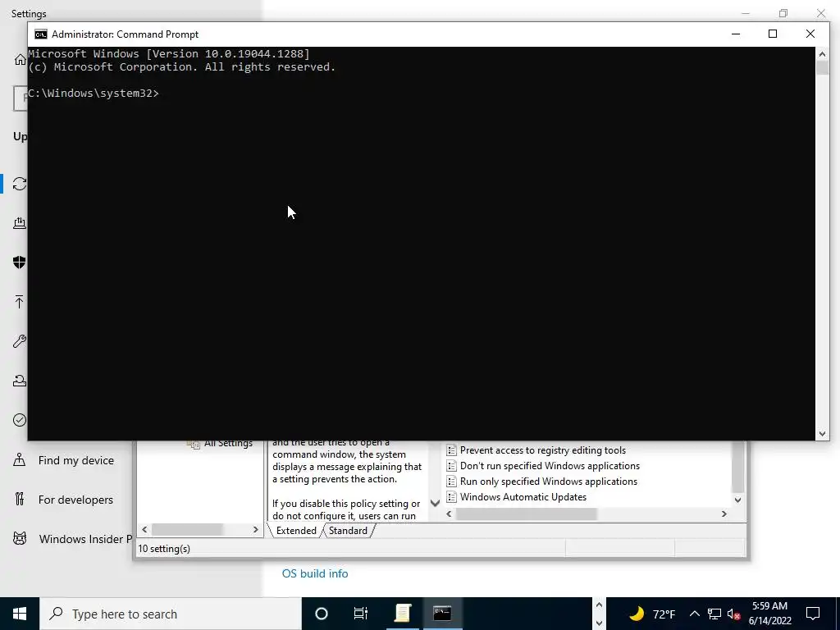The width and height of the screenshot is (840, 630).
Task: Click the Command Prompt scroll down arrow
Action: (822, 434)
